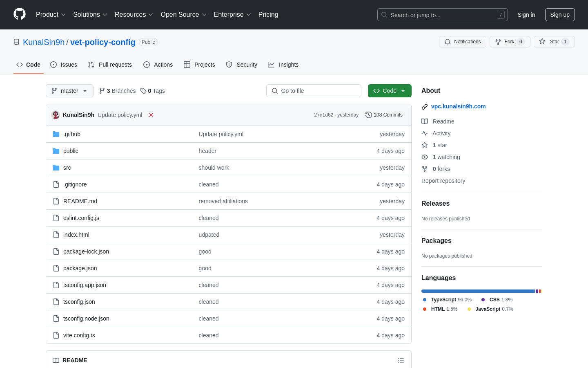Click the blue TypeScript section of language bar
The width and height of the screenshot is (588, 368).
tap(478, 291)
